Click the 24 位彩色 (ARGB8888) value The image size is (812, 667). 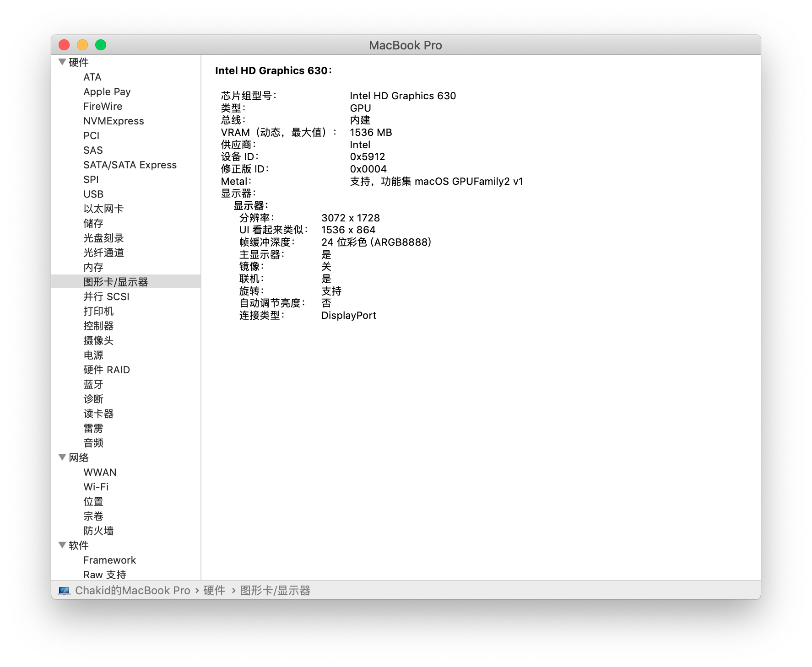[x=376, y=242]
